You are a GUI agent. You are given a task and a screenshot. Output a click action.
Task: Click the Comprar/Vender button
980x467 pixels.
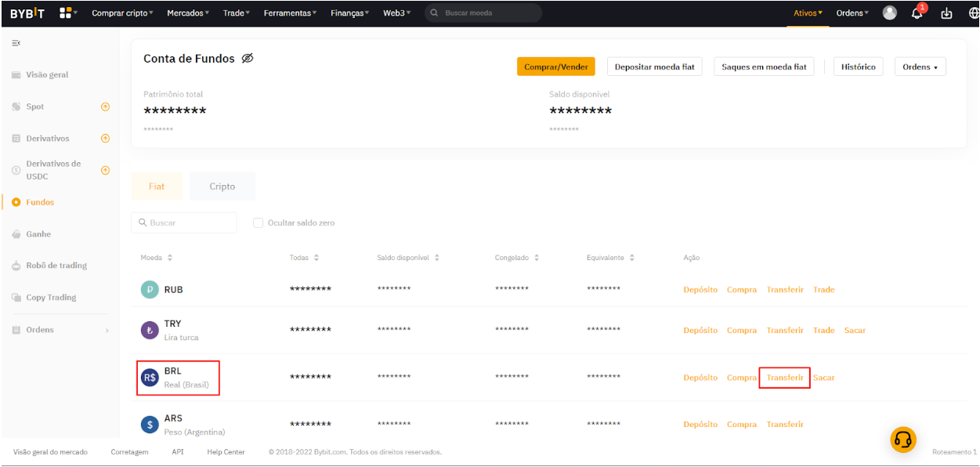pos(555,67)
